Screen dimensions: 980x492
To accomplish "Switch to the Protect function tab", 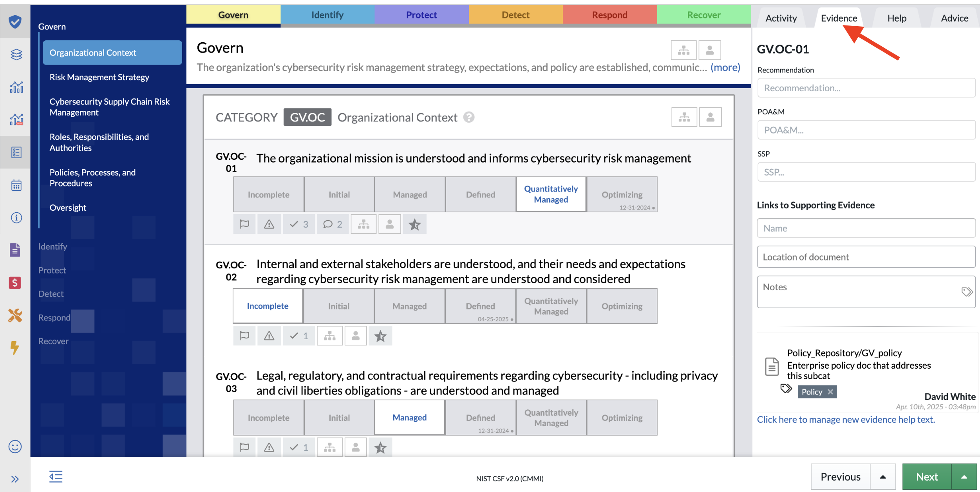I will point(421,15).
